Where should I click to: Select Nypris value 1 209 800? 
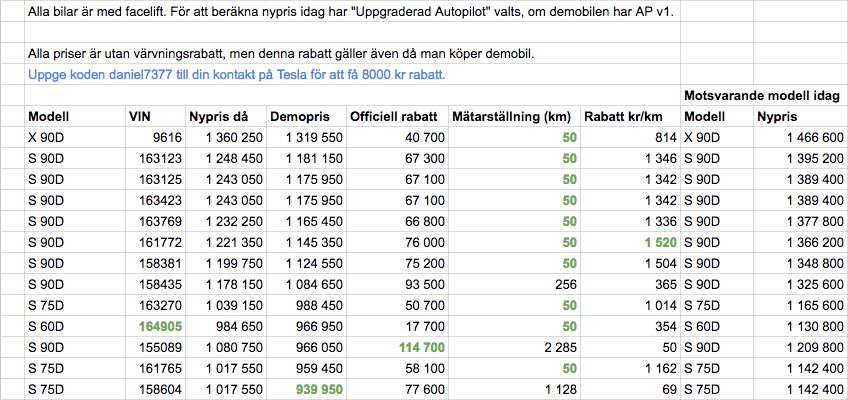800,347
